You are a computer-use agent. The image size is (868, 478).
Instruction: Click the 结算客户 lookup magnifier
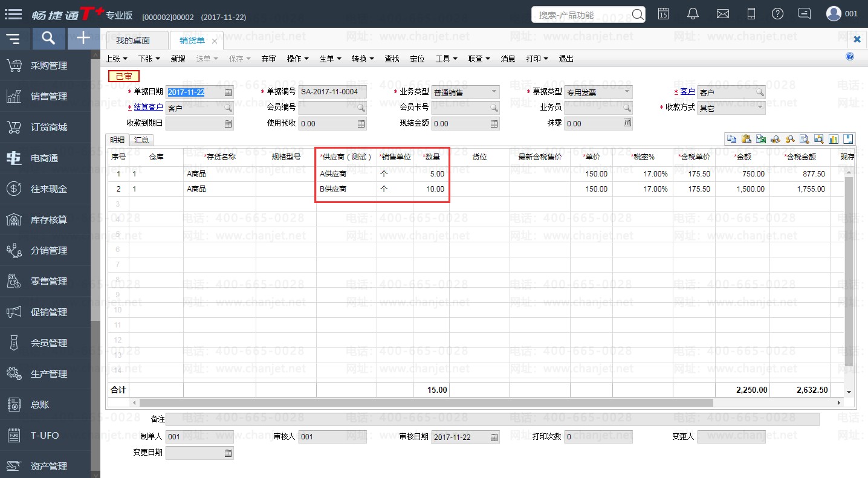click(228, 108)
